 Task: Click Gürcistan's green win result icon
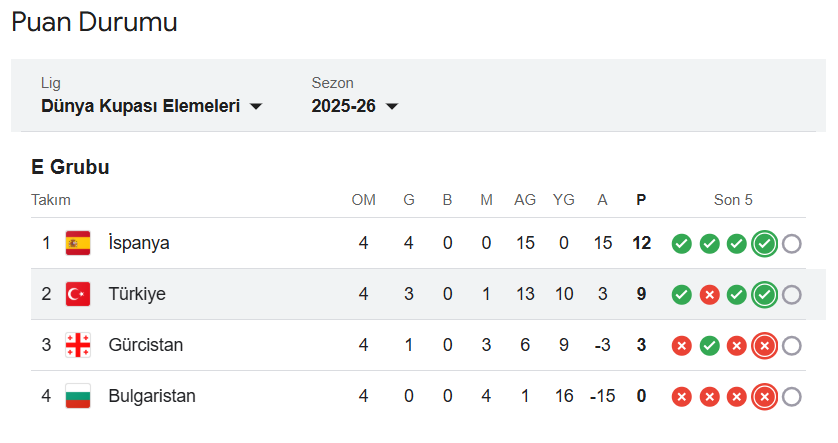[x=709, y=345]
